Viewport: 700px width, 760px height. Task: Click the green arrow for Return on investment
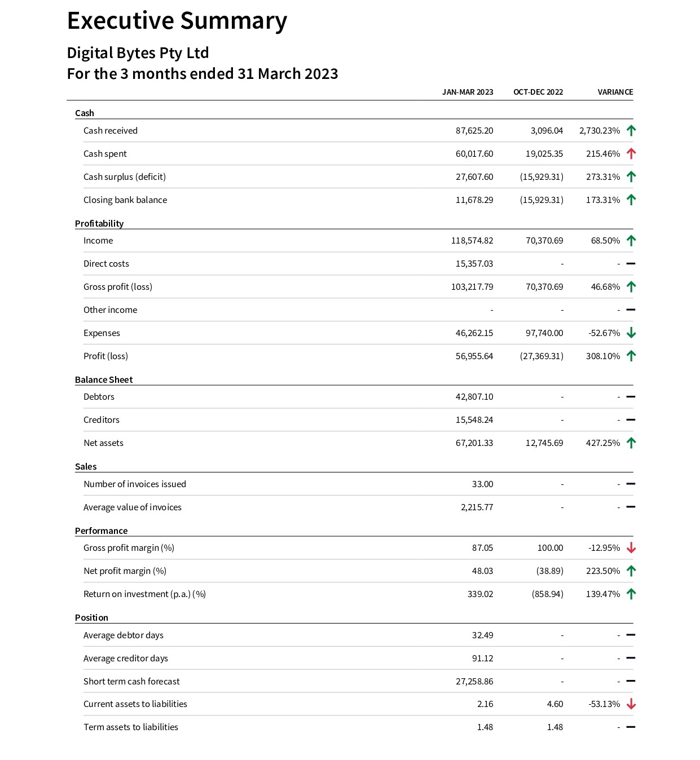coord(631,594)
